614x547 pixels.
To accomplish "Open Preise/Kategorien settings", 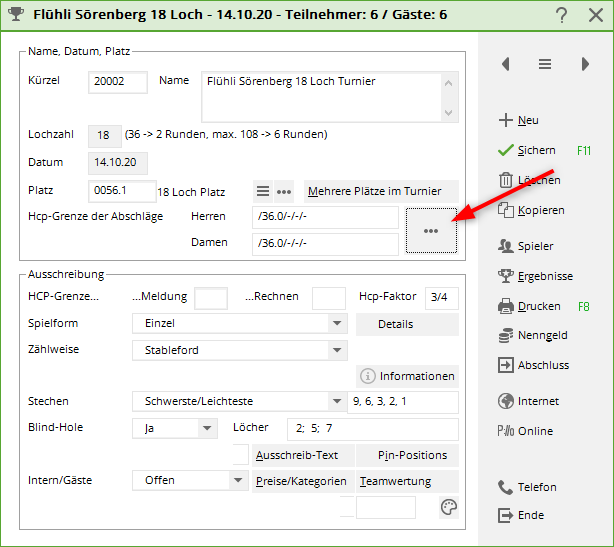I will [303, 481].
